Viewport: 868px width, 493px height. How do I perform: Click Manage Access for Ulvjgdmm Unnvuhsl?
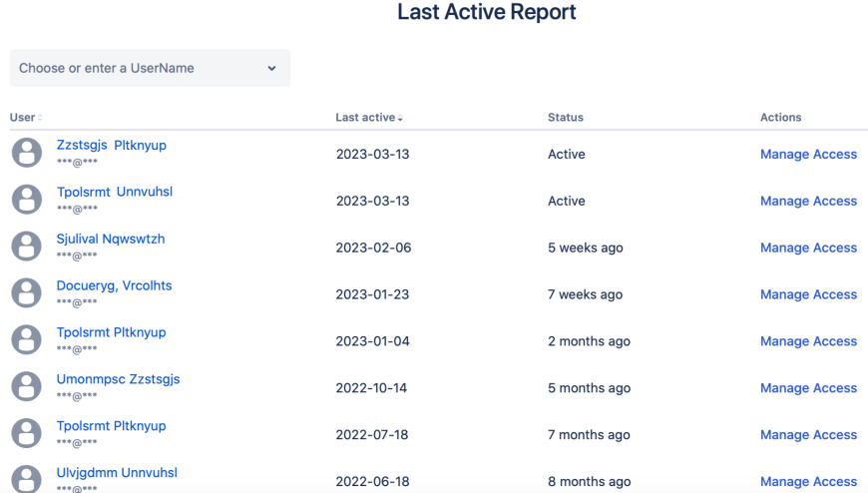[808, 481]
